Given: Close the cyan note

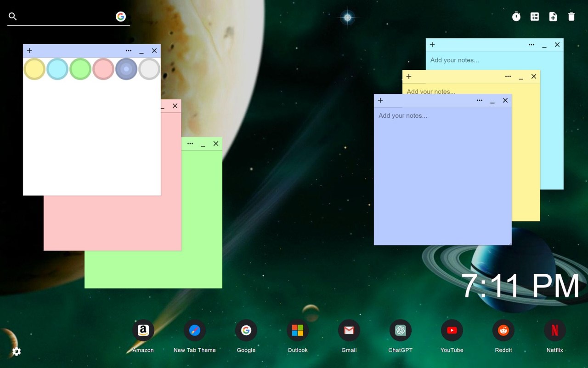Looking at the screenshot, I should pos(557,45).
